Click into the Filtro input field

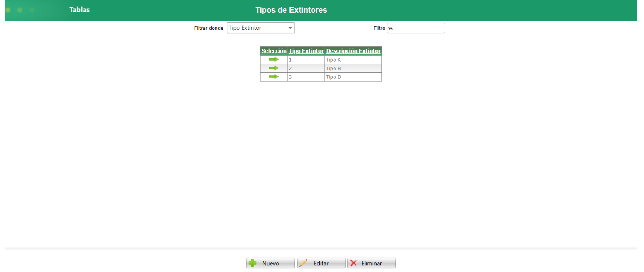416,28
